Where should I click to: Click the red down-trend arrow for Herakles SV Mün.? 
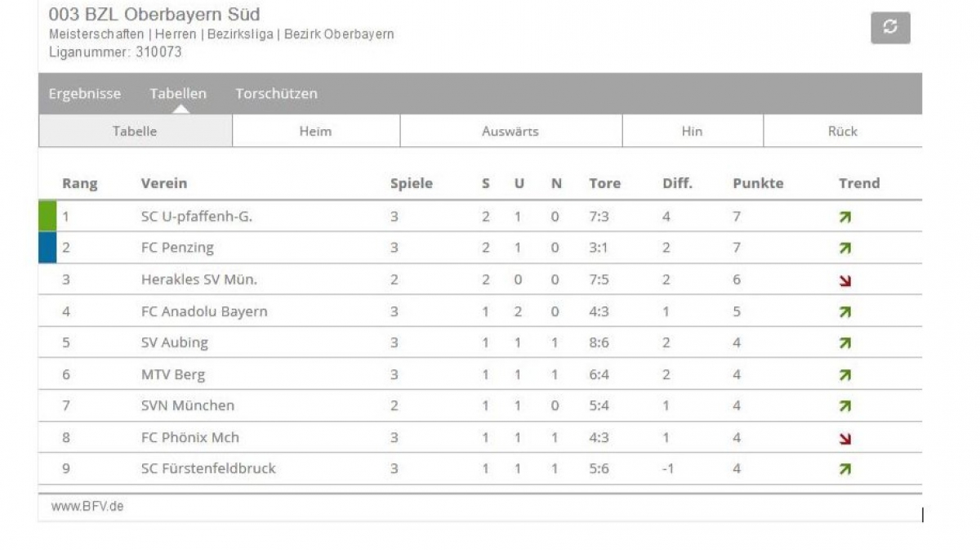point(845,281)
